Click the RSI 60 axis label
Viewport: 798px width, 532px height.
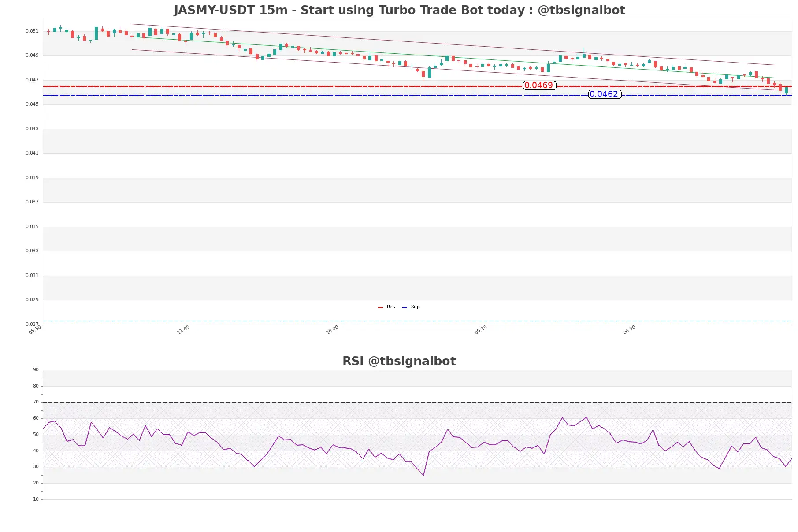point(36,418)
